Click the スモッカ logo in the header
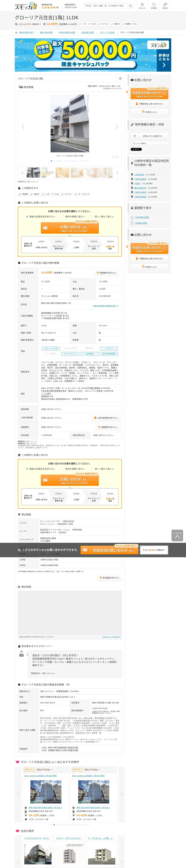186x868 pixels. (26, 6)
